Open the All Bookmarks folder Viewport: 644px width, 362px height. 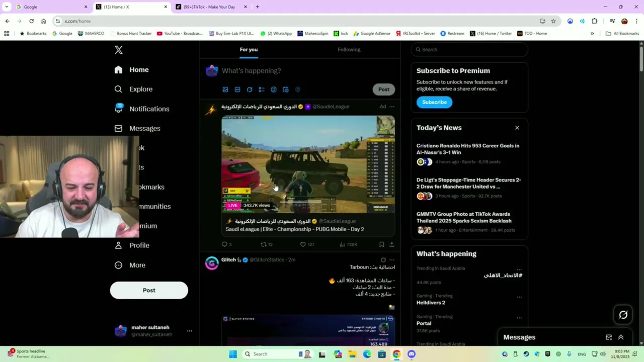pyautogui.click(x=622, y=34)
